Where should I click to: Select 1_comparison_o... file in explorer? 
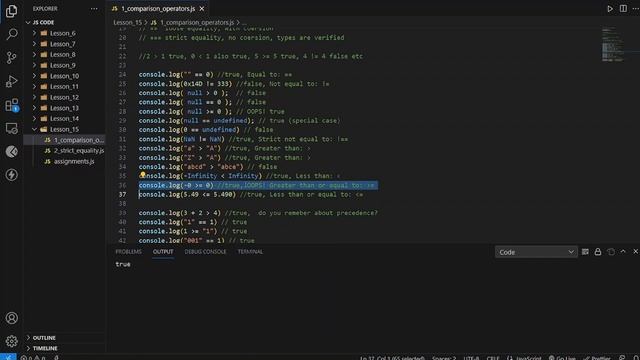pos(64,140)
